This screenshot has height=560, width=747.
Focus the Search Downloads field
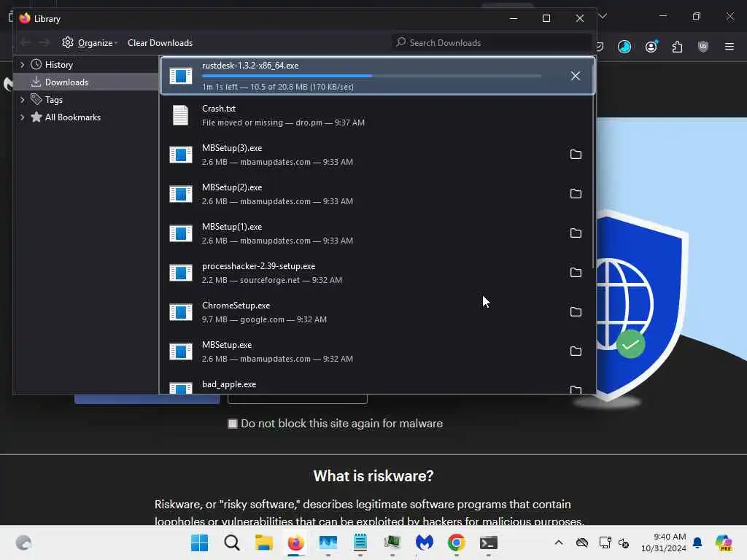point(492,43)
